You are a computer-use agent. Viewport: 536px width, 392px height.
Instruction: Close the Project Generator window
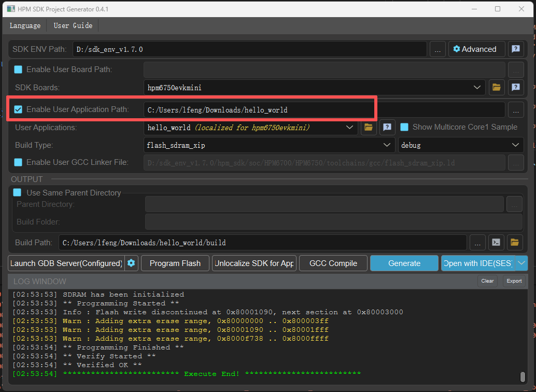pos(521,9)
